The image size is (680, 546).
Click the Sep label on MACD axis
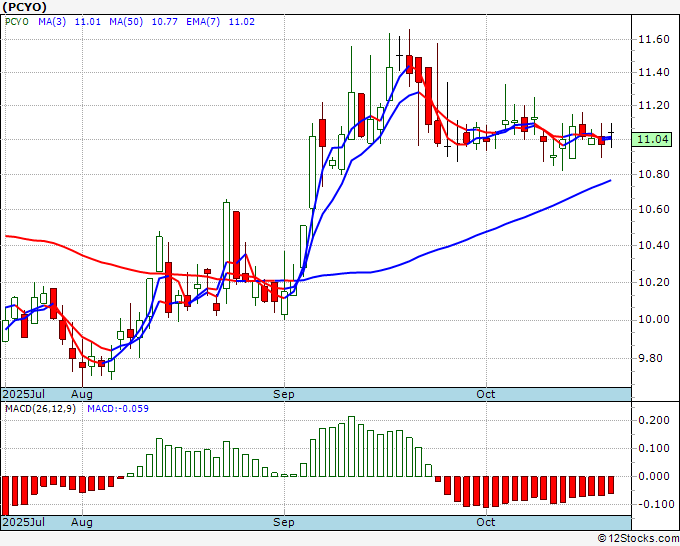click(x=284, y=522)
